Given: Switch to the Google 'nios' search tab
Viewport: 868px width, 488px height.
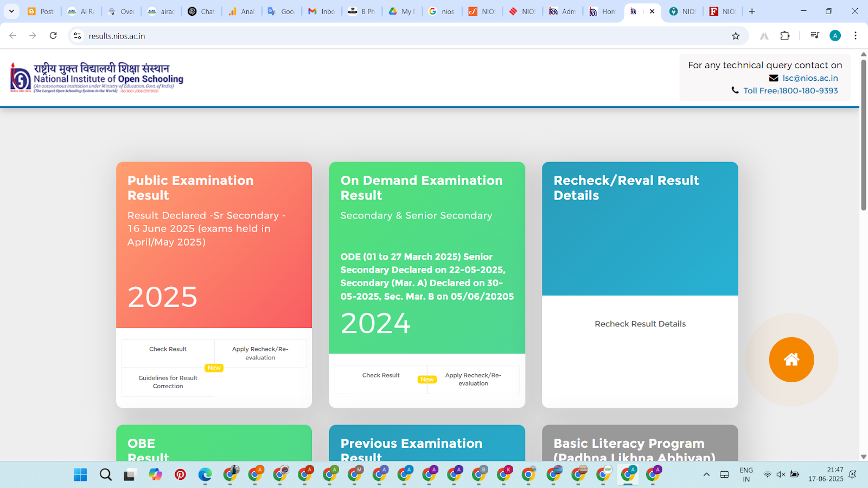Looking at the screenshot, I should coord(442,11).
